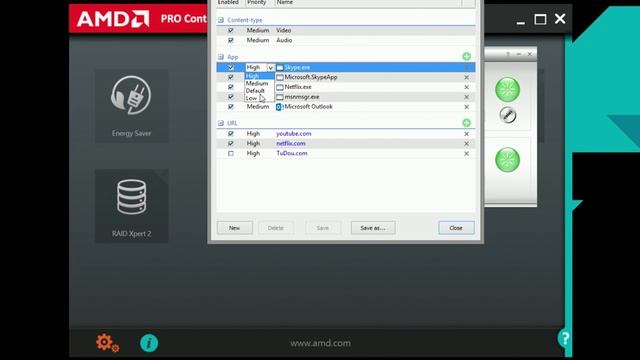The image size is (640, 360).
Task: Toggle the Skype.exe enabled checkbox
Action: (x=231, y=67)
